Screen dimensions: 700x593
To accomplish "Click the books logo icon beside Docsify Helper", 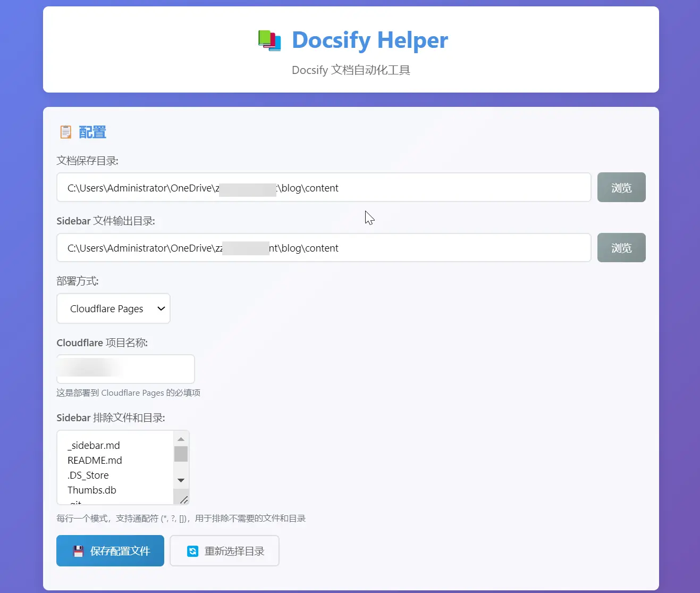I will (x=269, y=40).
